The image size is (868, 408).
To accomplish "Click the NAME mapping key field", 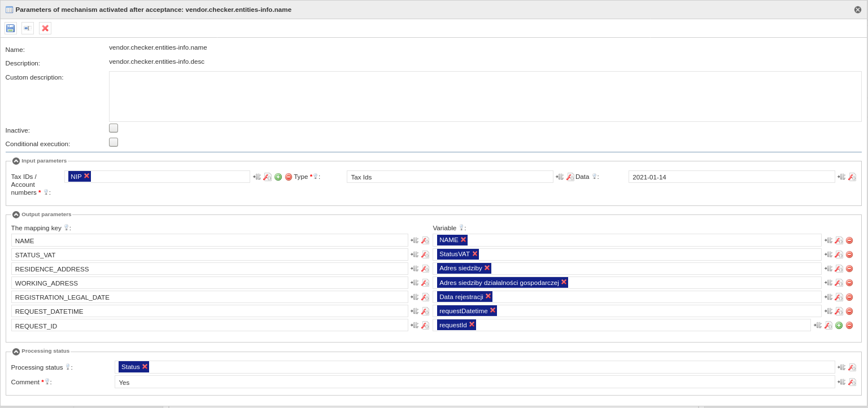I will [210, 240].
